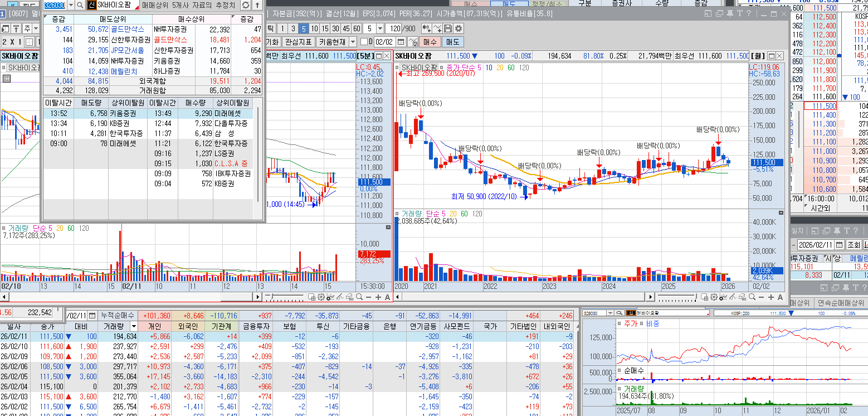This screenshot has height=416, width=868.
Task: Click the blue 매도 sell button
Action: (452, 42)
